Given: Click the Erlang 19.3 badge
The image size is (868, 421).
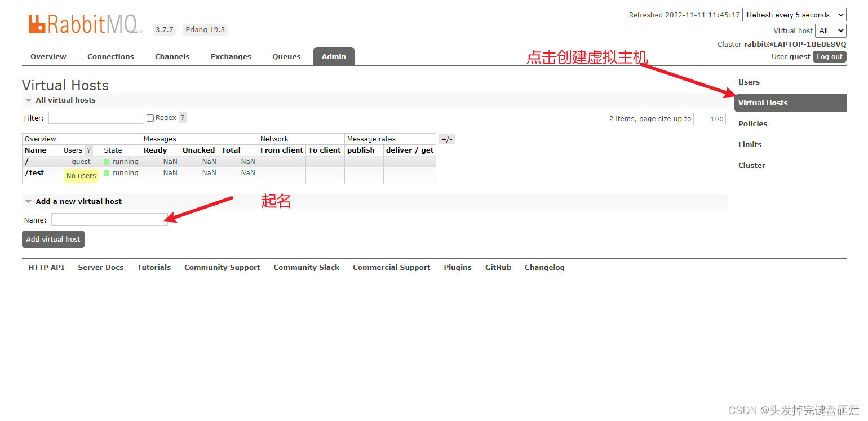Looking at the screenshot, I should click(x=205, y=30).
